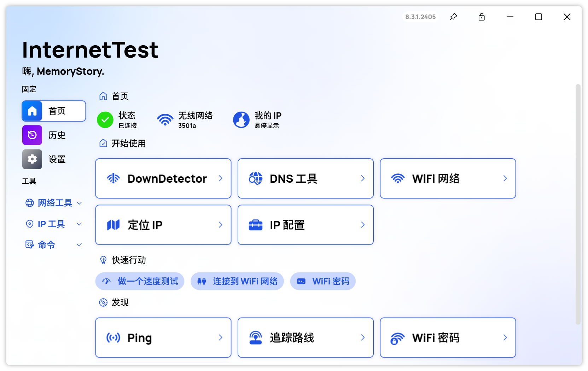Viewport: 588px width, 371px height.
Task: Start 做一个速度测试 quick action
Action: 140,281
